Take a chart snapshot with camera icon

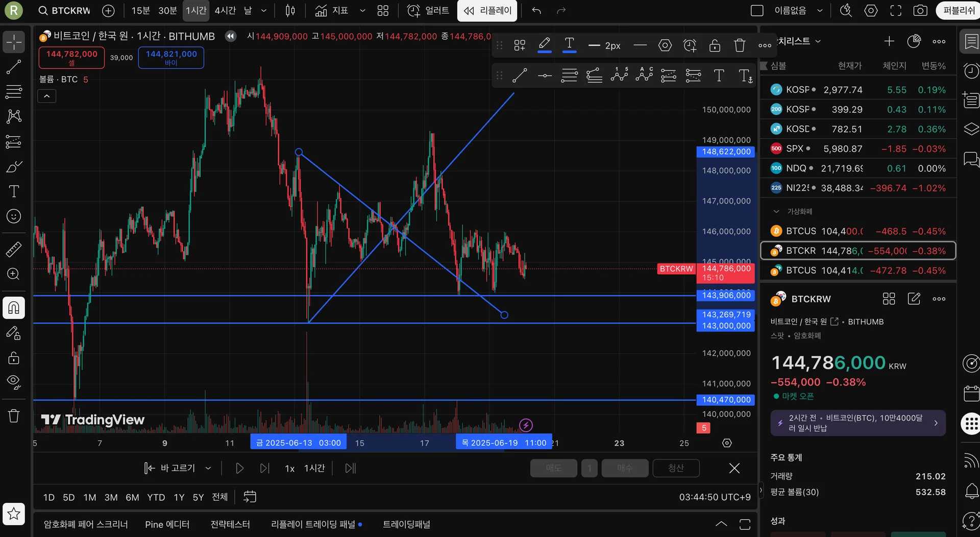point(920,11)
